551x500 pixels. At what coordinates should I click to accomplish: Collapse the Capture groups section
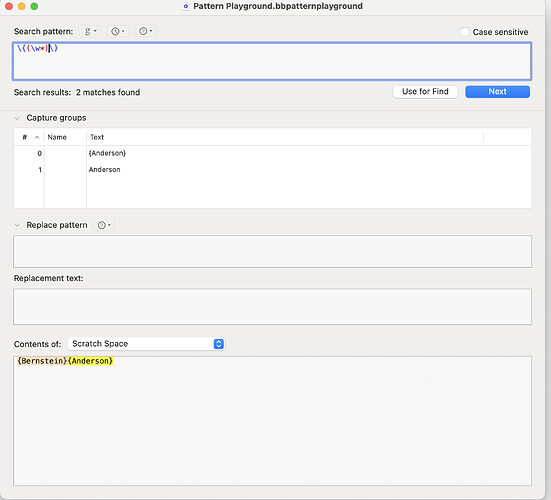click(17, 118)
